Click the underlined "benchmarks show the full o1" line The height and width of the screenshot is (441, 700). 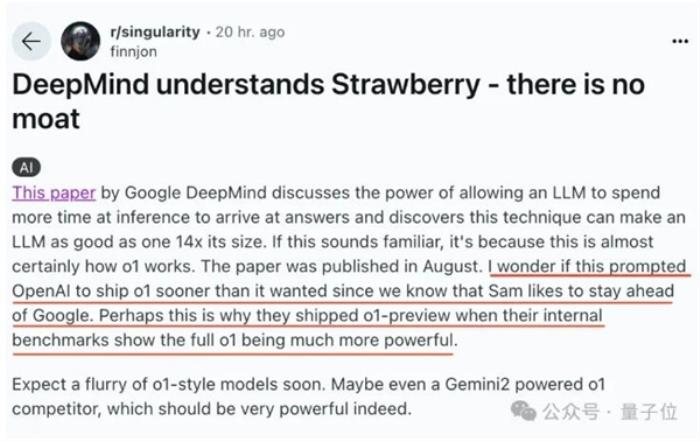[x=124, y=340]
